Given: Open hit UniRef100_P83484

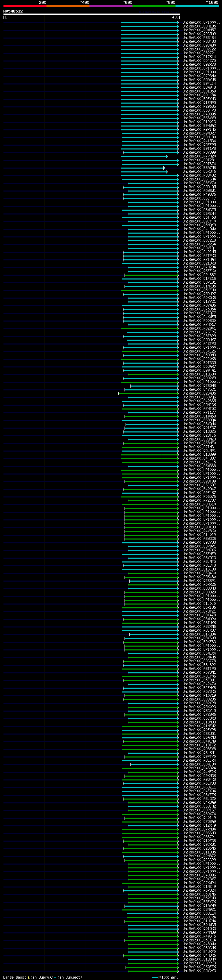Looking at the screenshot, I should tap(199, 38).
